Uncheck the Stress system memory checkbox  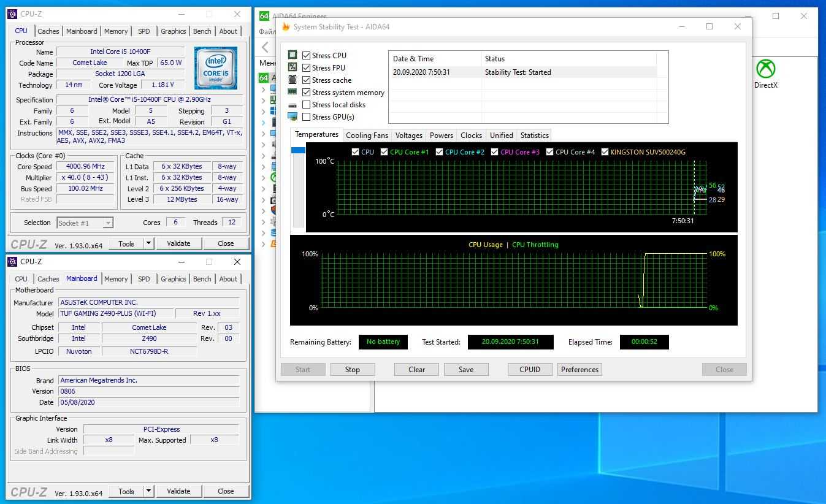(x=306, y=93)
